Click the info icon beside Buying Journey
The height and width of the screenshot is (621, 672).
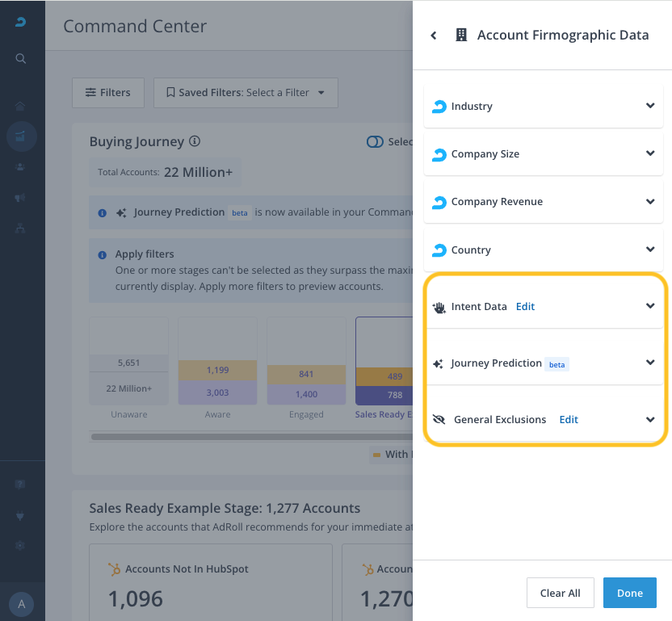click(x=195, y=141)
